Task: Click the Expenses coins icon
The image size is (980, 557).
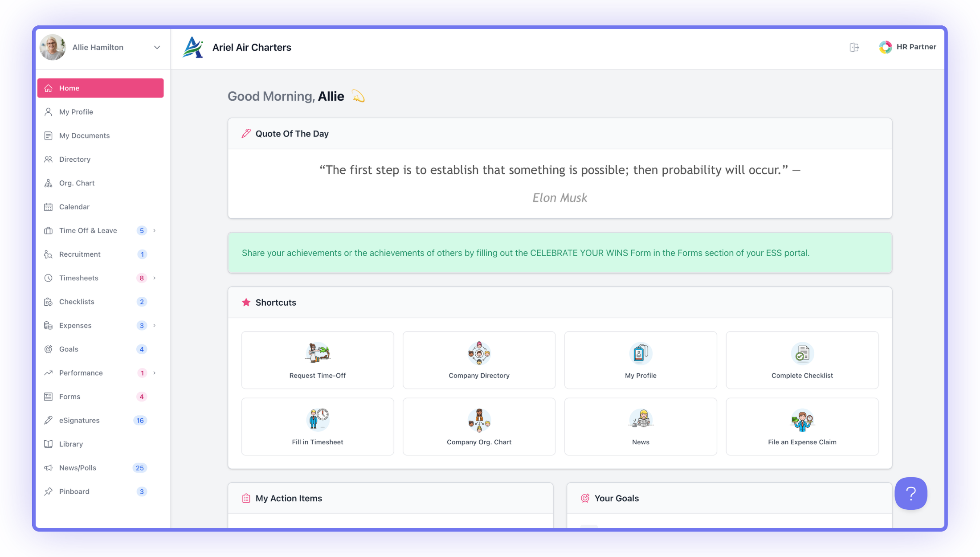Action: tap(48, 325)
